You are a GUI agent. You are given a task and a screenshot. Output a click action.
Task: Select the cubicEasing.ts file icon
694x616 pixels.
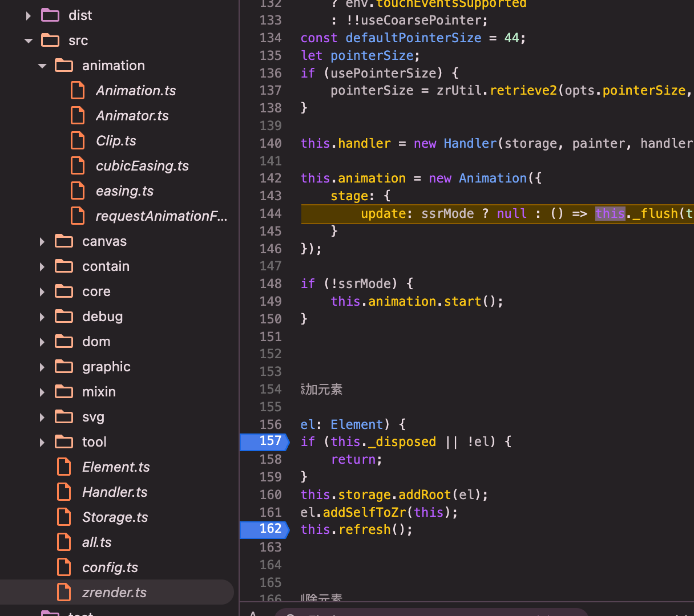pyautogui.click(x=78, y=166)
